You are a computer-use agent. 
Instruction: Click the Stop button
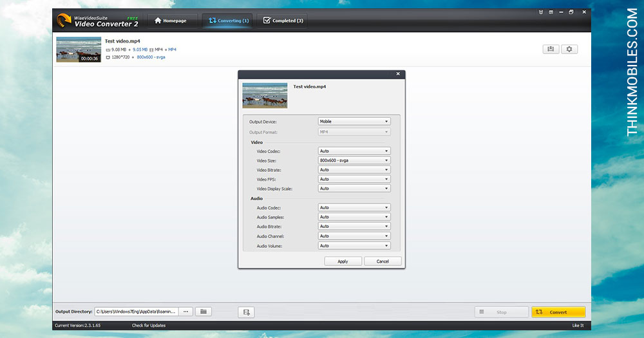pyautogui.click(x=501, y=312)
